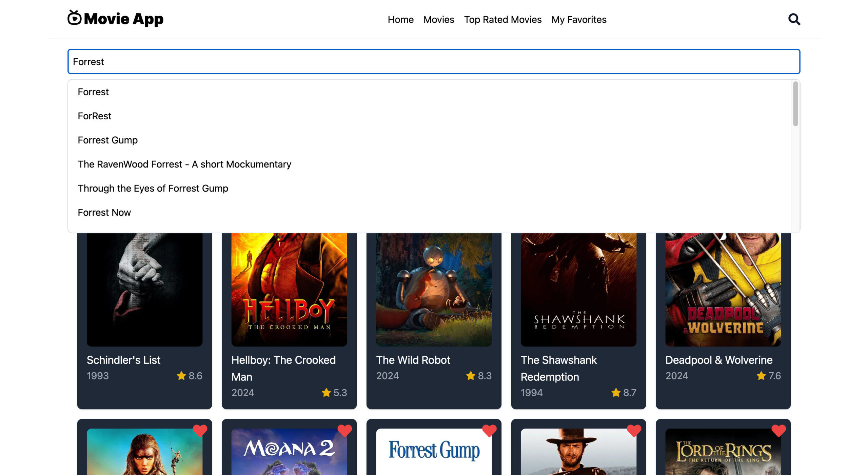Click The Wild Robot title
The width and height of the screenshot is (868, 475).
tap(413, 360)
